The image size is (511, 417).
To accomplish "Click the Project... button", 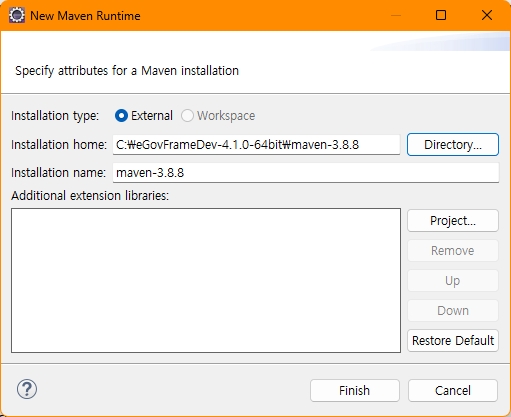I will [x=453, y=221].
